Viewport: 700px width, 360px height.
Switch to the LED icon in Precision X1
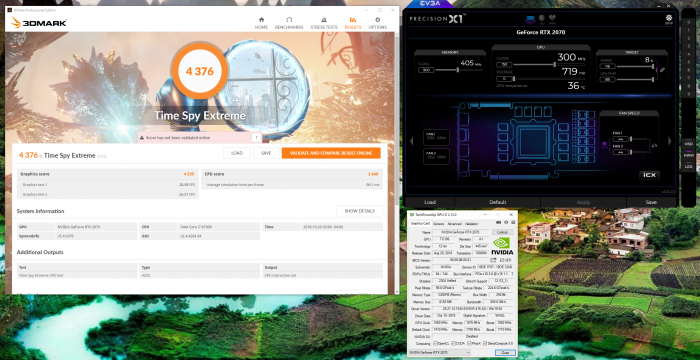tap(542, 19)
